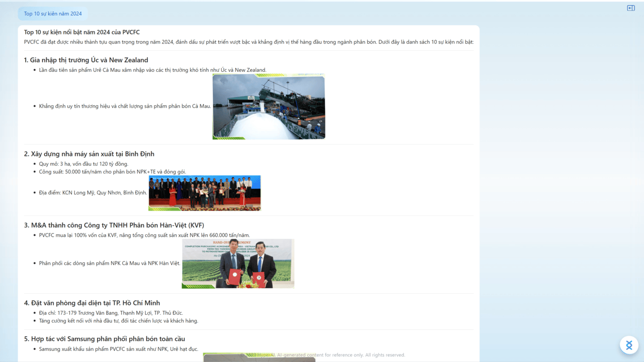
Task: Open the ship loading photo thumbnail
Action: pos(269,107)
